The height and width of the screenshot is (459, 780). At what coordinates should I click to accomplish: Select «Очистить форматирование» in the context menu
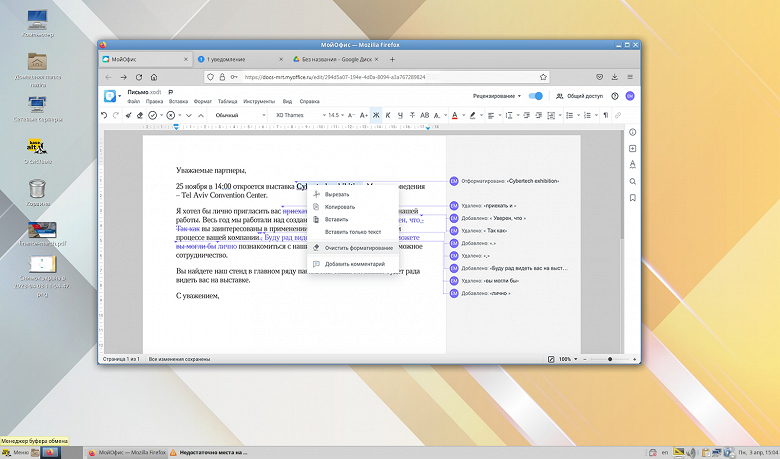358,247
